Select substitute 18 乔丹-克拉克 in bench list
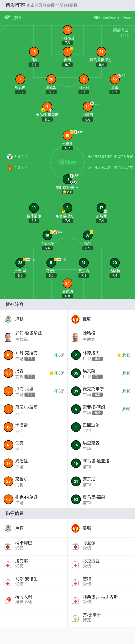The image size is (135, 644). [34, 355]
